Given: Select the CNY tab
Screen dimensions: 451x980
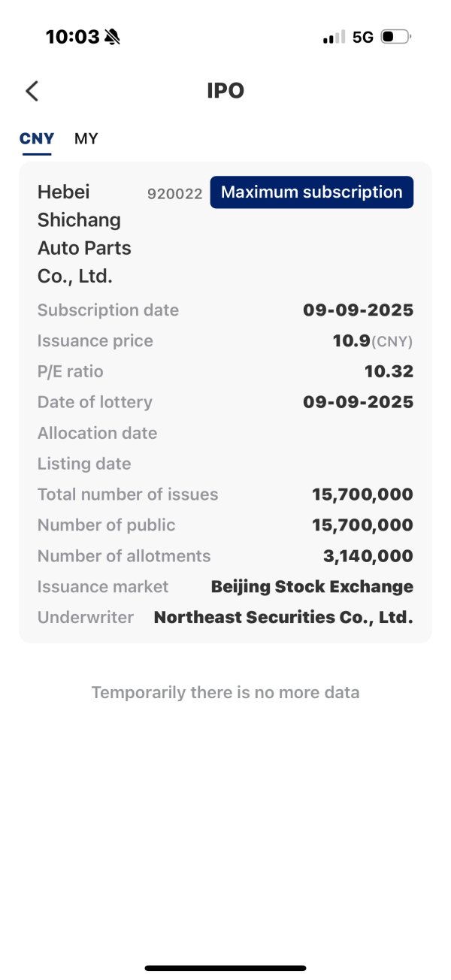Looking at the screenshot, I should tap(37, 138).
